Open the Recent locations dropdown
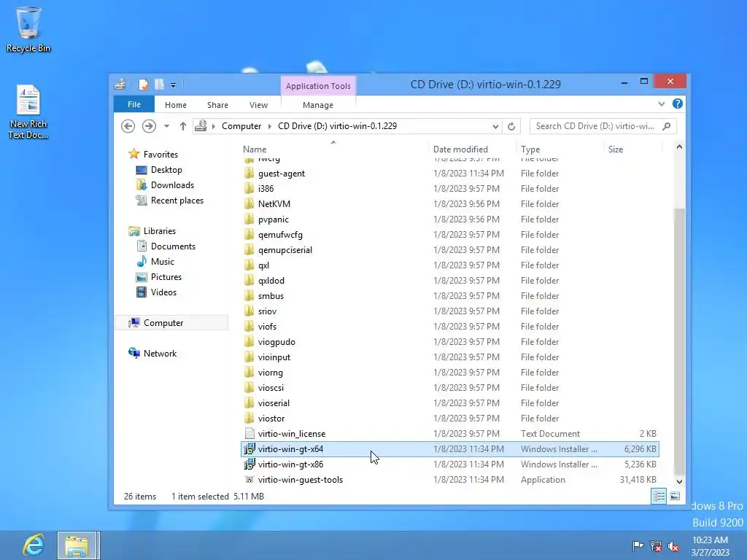 click(166, 126)
